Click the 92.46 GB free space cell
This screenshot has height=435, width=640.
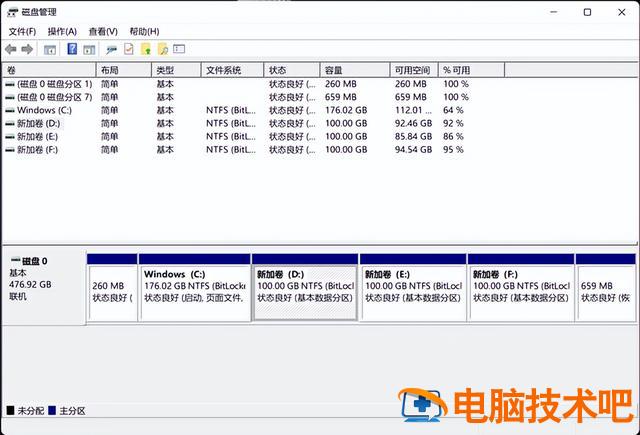coord(413,123)
